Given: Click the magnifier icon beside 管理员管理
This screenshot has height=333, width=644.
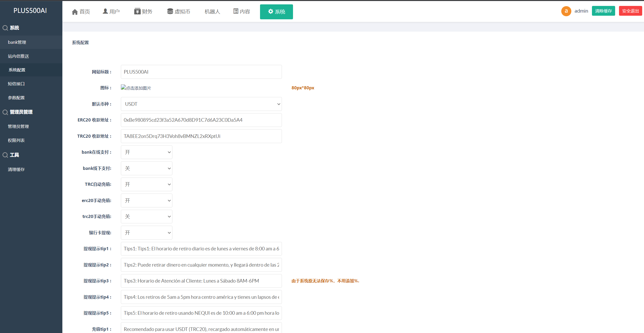Looking at the screenshot, I should 5,112.
